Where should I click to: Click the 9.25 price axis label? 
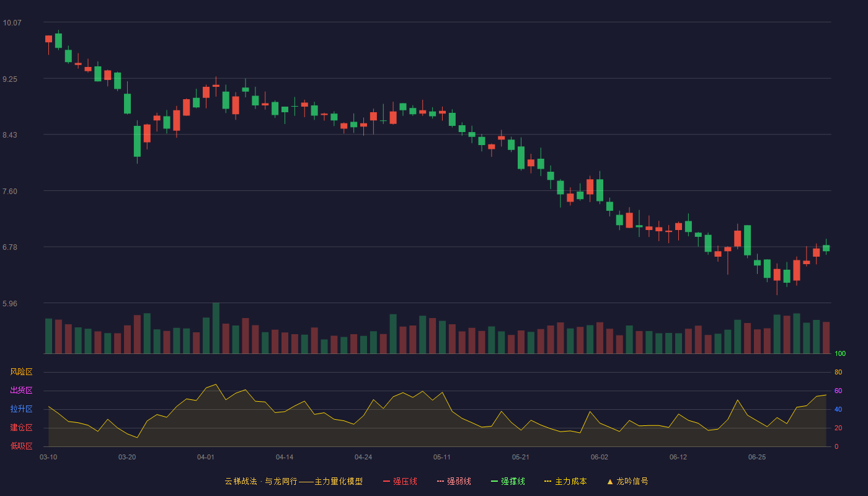click(10, 79)
